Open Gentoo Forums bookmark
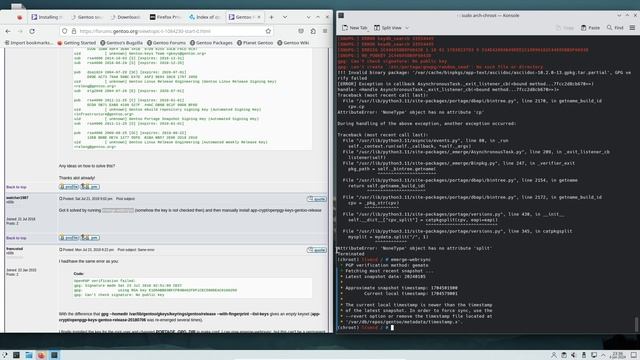This screenshot has width=640, height=360. coord(166,43)
